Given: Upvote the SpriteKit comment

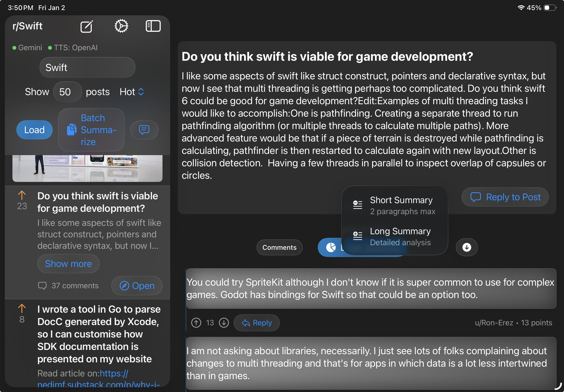Looking at the screenshot, I should pyautogui.click(x=196, y=322).
